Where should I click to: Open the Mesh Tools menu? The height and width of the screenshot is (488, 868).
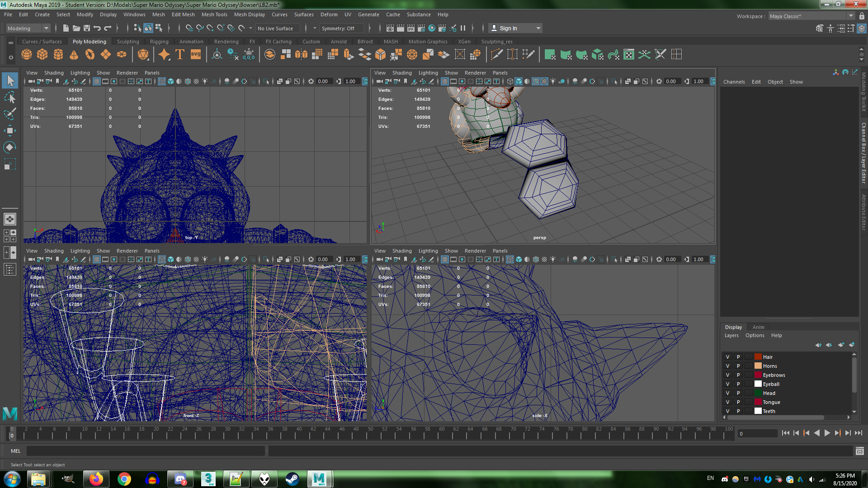click(214, 14)
